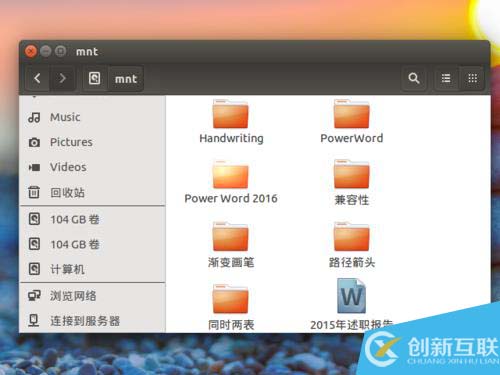Select the 同时两表 folder icon
Screen dimensions: 500x375
230,299
